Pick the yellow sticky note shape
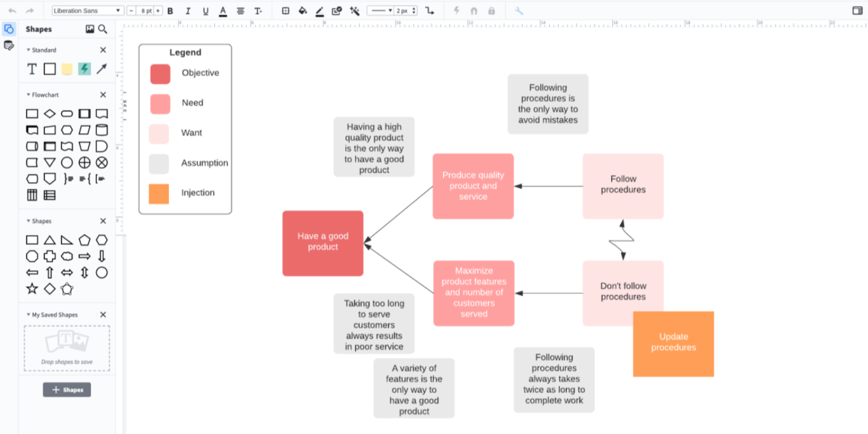The width and height of the screenshot is (868, 434). click(67, 69)
